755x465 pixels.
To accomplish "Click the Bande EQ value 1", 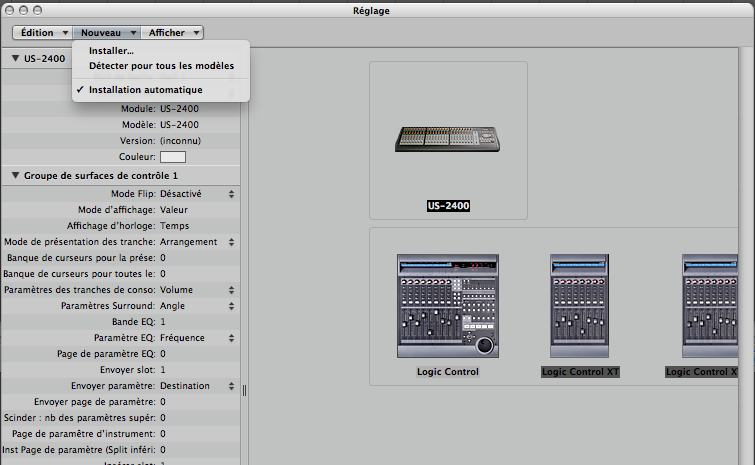I will (x=163, y=322).
